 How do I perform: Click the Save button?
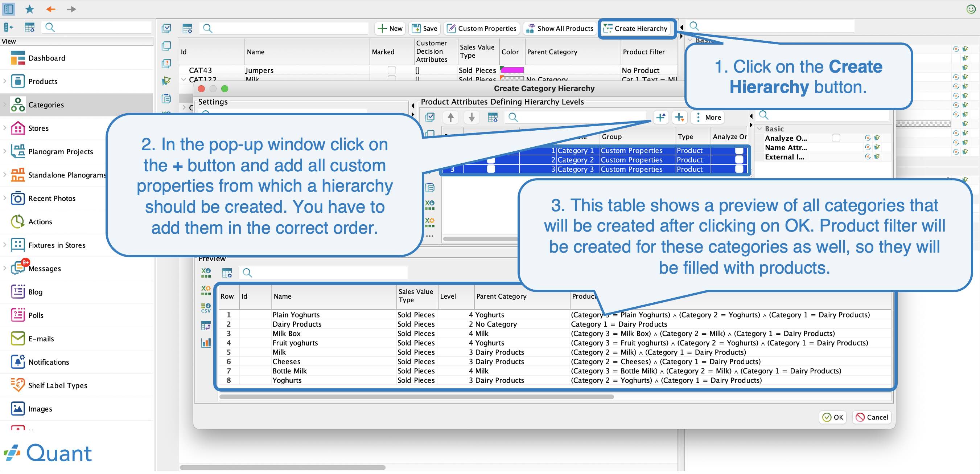[x=425, y=29]
